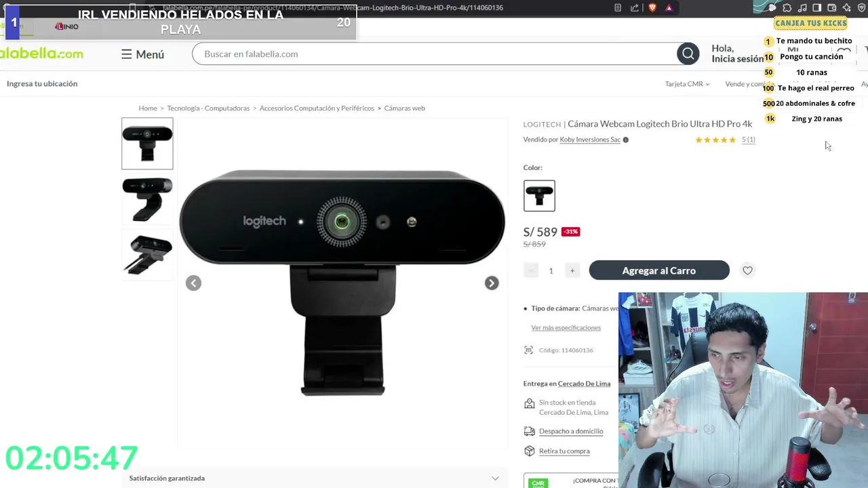Go to Home breadcrumb
This screenshot has width=868, height=488.
point(148,108)
